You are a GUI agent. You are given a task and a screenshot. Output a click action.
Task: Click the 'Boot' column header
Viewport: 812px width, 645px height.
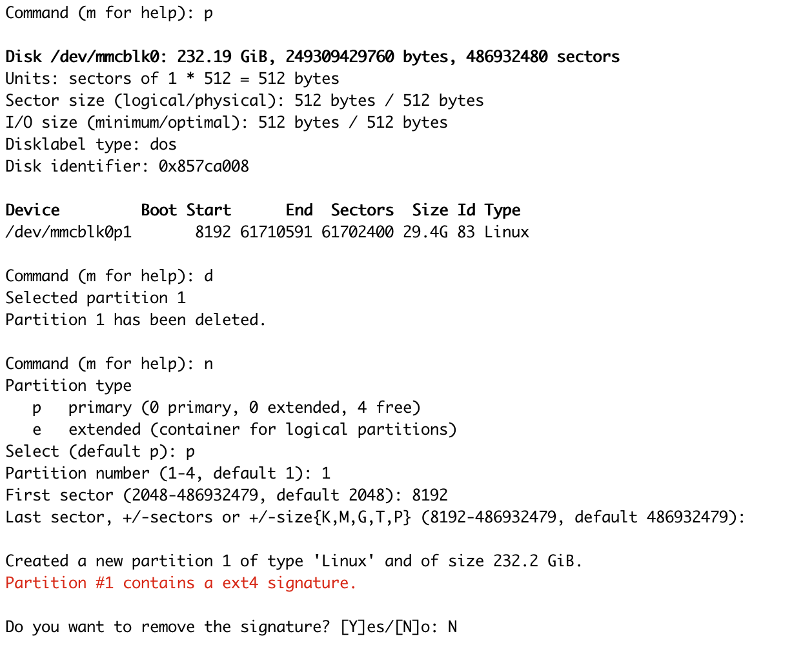coord(159,210)
